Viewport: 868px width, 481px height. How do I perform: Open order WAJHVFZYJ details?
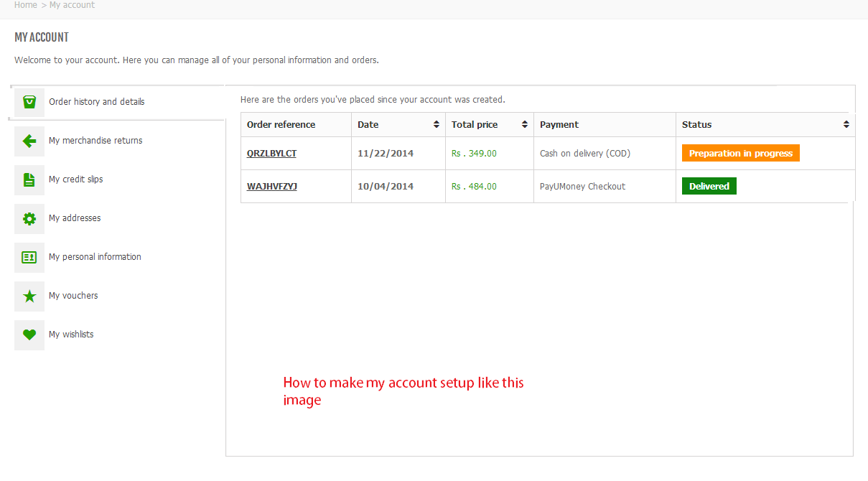tap(272, 187)
